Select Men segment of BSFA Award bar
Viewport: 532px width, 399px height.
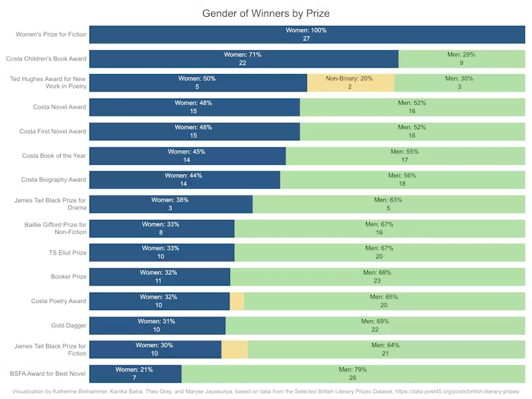[x=353, y=374]
